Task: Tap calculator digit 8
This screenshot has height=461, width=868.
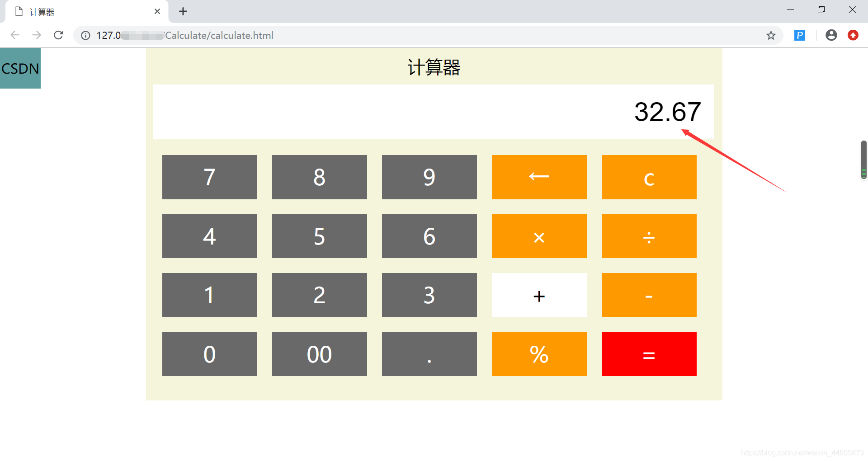Action: point(320,177)
